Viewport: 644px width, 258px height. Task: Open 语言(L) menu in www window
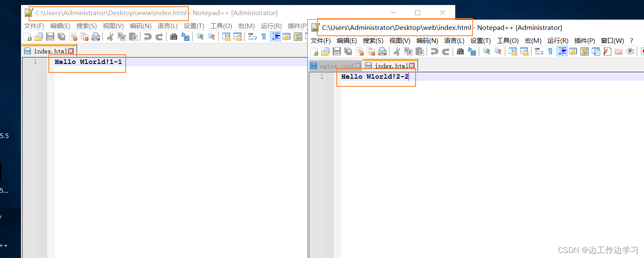coord(168,26)
